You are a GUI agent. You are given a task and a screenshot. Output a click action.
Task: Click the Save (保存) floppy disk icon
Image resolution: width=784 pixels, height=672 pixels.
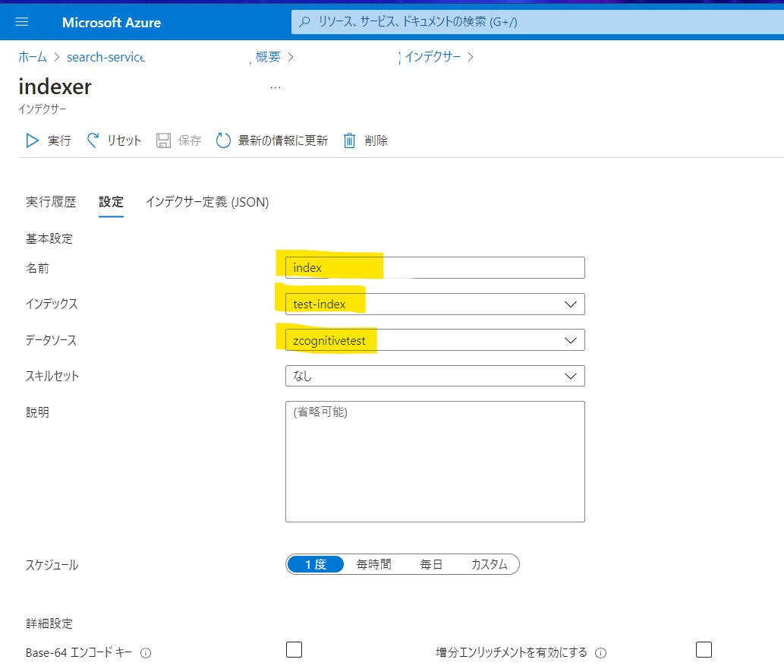(x=163, y=140)
